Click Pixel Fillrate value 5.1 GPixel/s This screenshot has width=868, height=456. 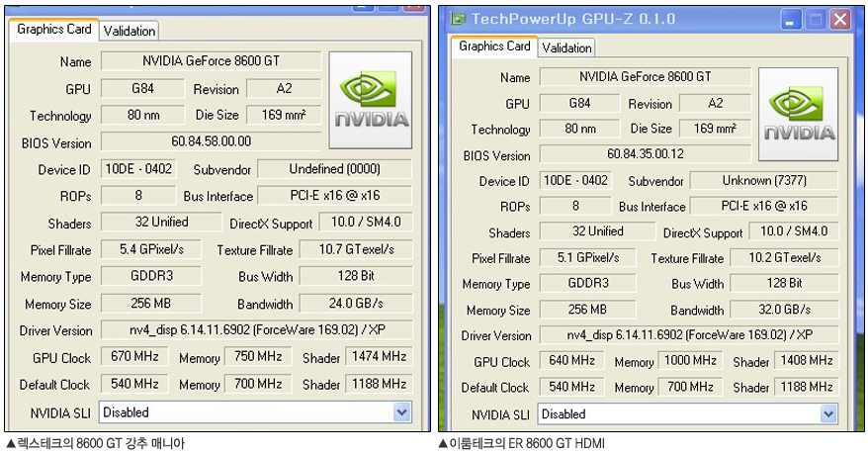588,257
